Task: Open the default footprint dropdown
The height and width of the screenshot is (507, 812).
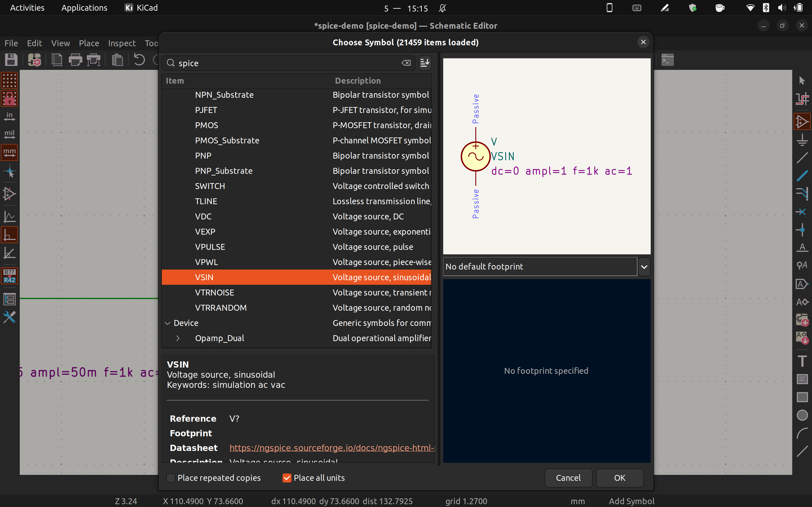Action: (x=644, y=266)
